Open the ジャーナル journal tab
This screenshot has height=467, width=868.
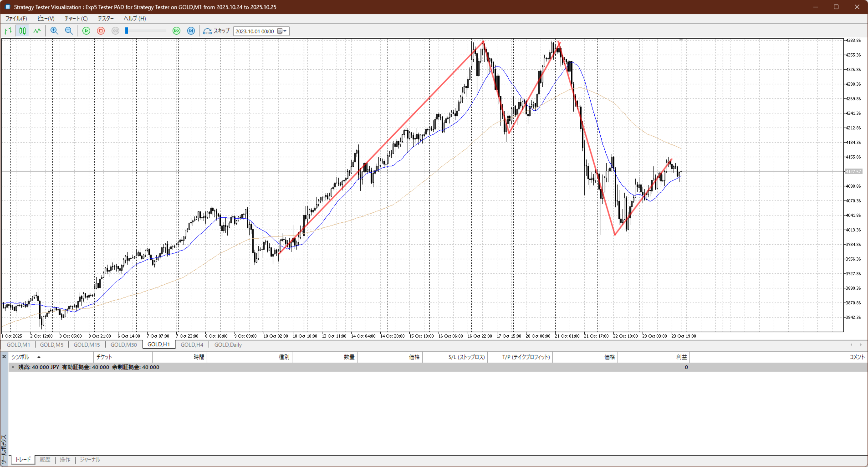(90, 460)
